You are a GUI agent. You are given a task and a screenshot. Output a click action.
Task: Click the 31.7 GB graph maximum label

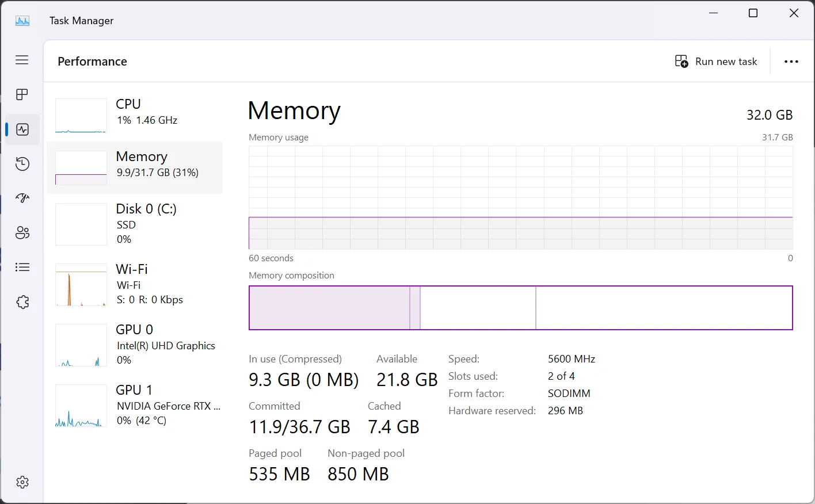[778, 138]
